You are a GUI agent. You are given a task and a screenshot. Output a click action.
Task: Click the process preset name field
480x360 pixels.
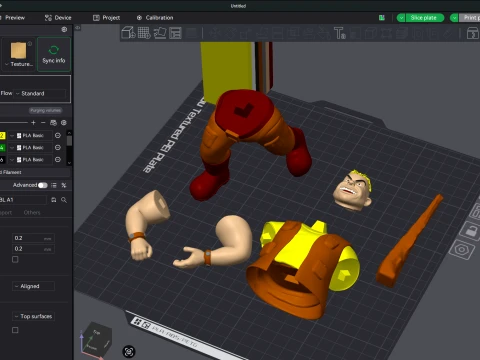pyautogui.click(x=23, y=200)
